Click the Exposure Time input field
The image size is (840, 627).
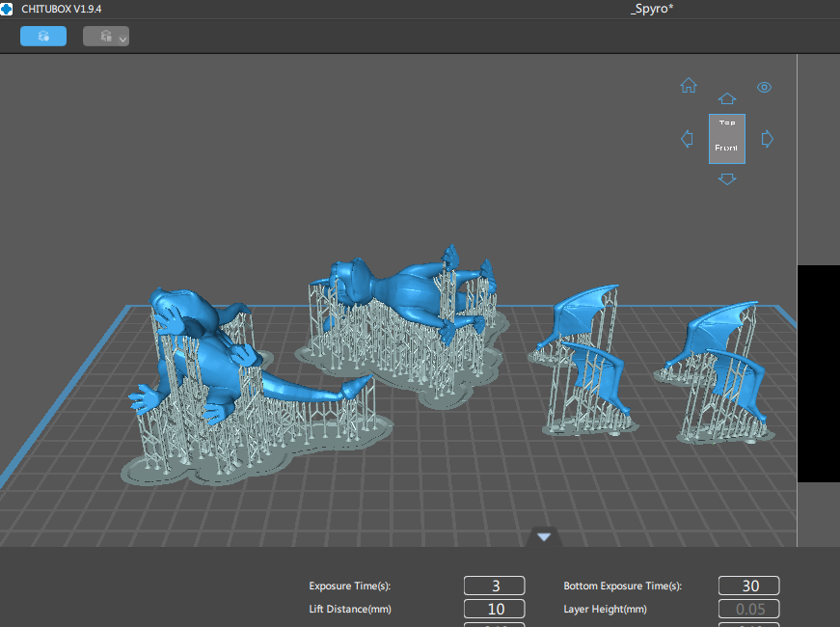coord(494,586)
